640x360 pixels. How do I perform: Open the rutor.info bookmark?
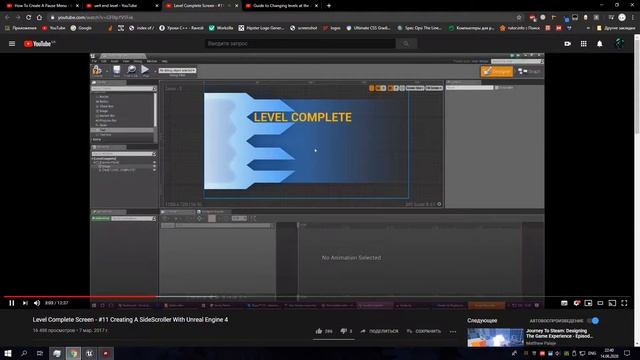(x=520, y=28)
